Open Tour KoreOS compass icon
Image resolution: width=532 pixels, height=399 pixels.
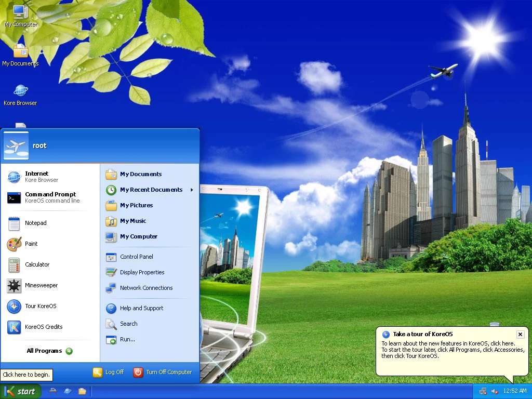pos(14,307)
